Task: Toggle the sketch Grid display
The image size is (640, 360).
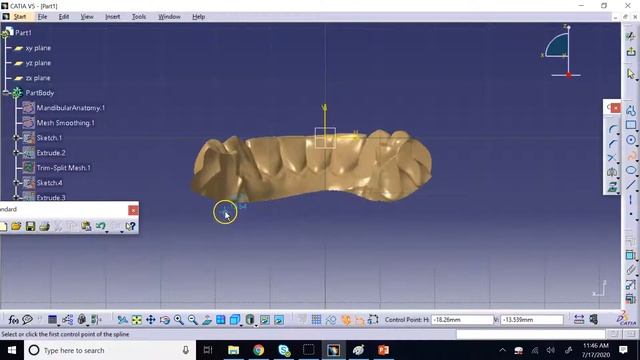Action: pyautogui.click(x=316, y=320)
